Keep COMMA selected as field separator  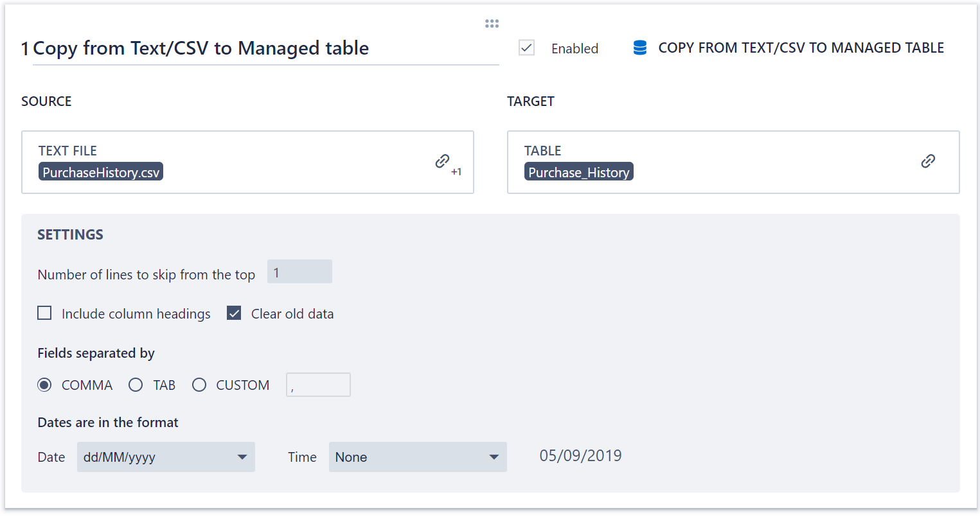tap(44, 385)
